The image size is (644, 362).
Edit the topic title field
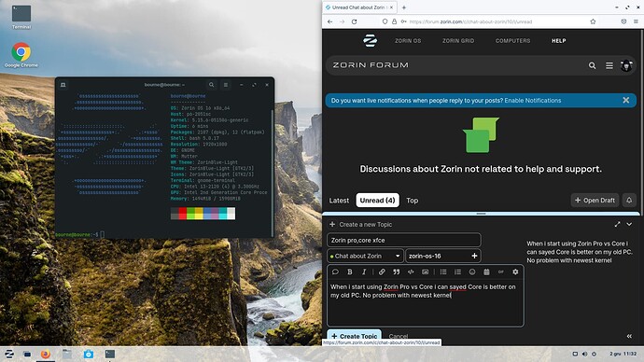(x=404, y=240)
